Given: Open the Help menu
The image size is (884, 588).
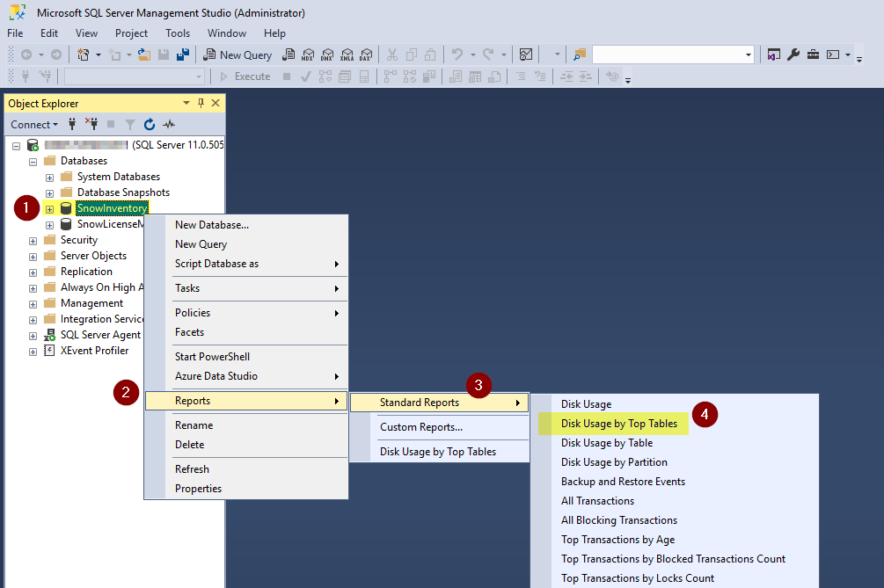Looking at the screenshot, I should point(274,33).
